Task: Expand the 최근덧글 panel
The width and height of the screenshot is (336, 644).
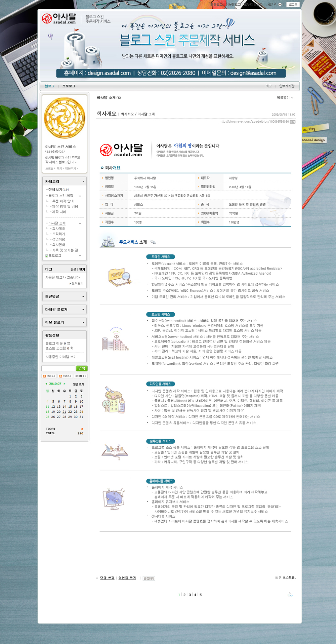Action: click(x=83, y=296)
